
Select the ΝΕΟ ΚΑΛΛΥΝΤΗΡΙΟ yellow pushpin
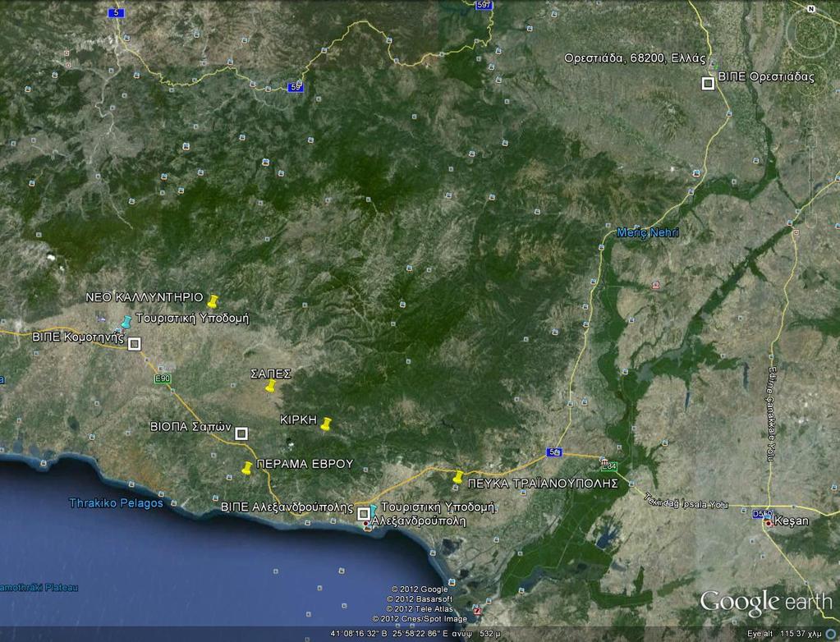click(213, 301)
